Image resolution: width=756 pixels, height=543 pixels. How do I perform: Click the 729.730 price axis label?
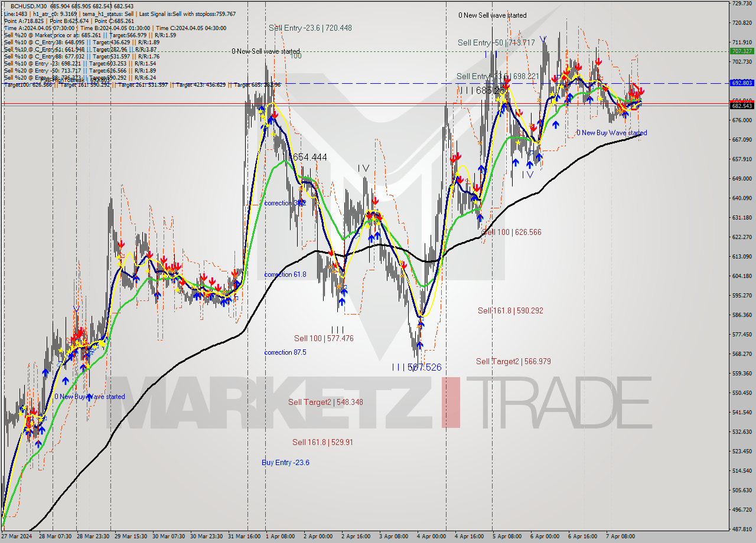pyautogui.click(x=742, y=4)
